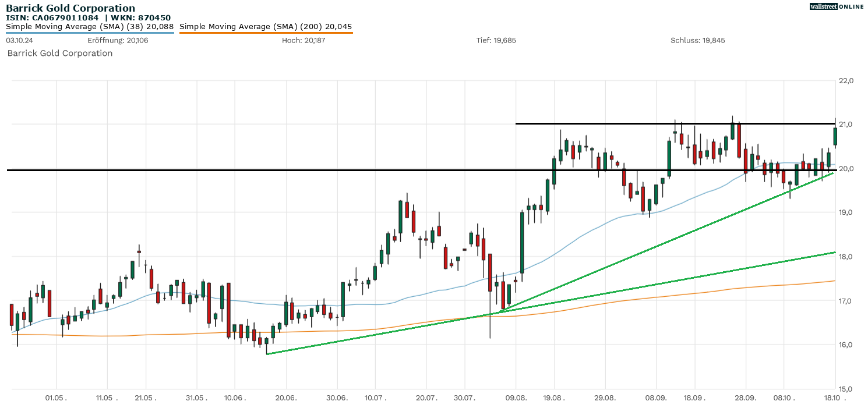
Task: Click the Barrick Gold Corporation chart title
Action: 70,8
